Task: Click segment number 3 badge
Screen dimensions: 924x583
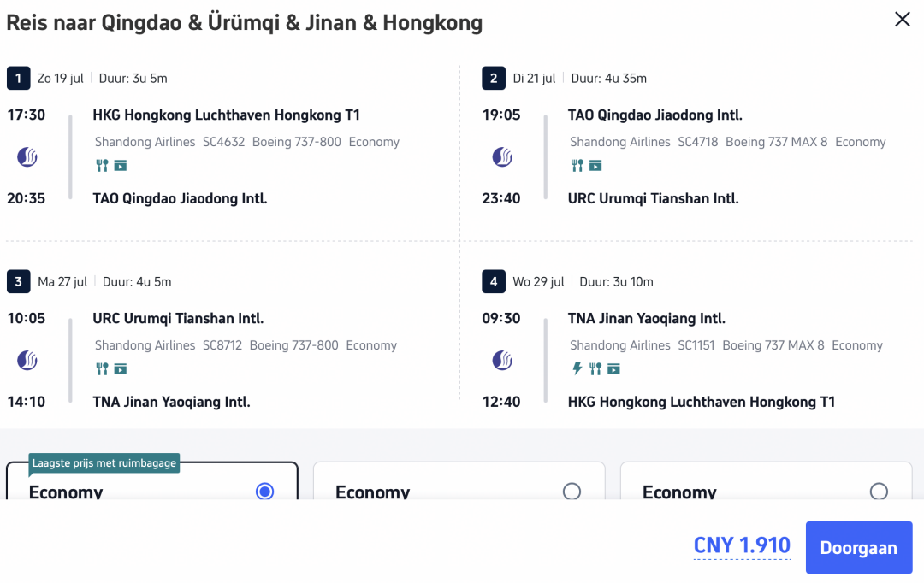Action: point(18,281)
